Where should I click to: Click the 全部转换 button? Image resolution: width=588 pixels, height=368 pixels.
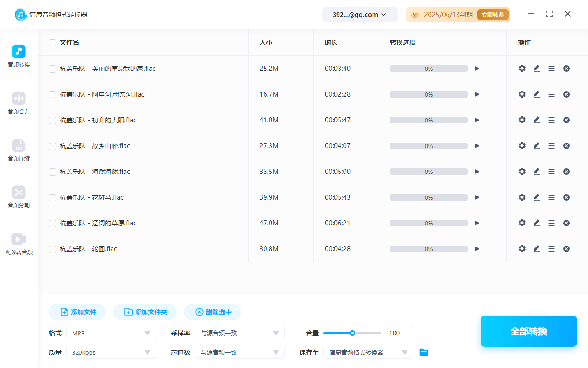click(x=528, y=331)
